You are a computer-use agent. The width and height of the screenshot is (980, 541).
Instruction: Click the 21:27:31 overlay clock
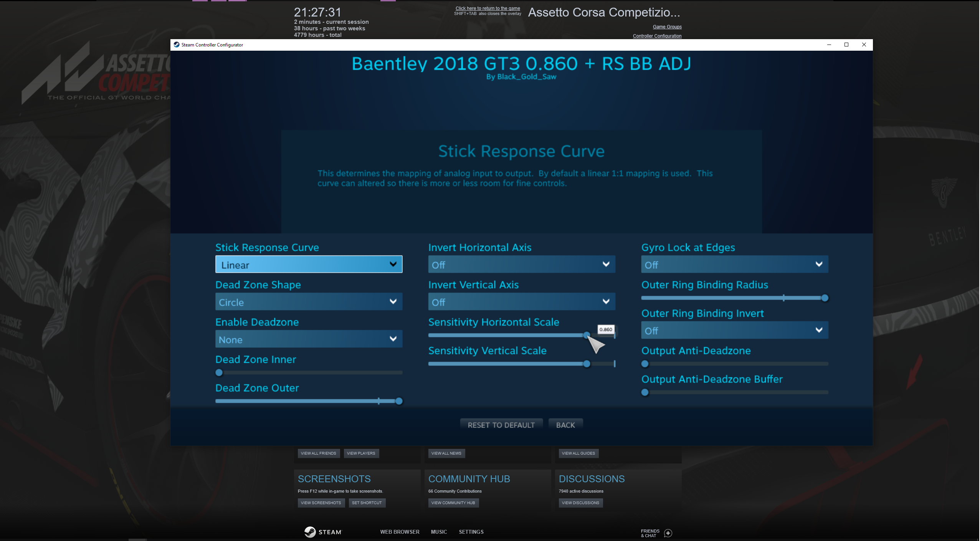click(317, 12)
